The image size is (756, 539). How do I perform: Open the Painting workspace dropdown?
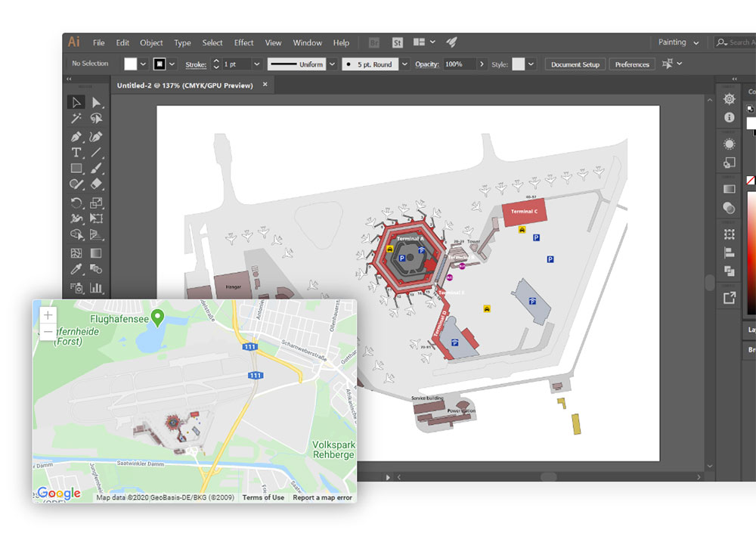pyautogui.click(x=678, y=42)
